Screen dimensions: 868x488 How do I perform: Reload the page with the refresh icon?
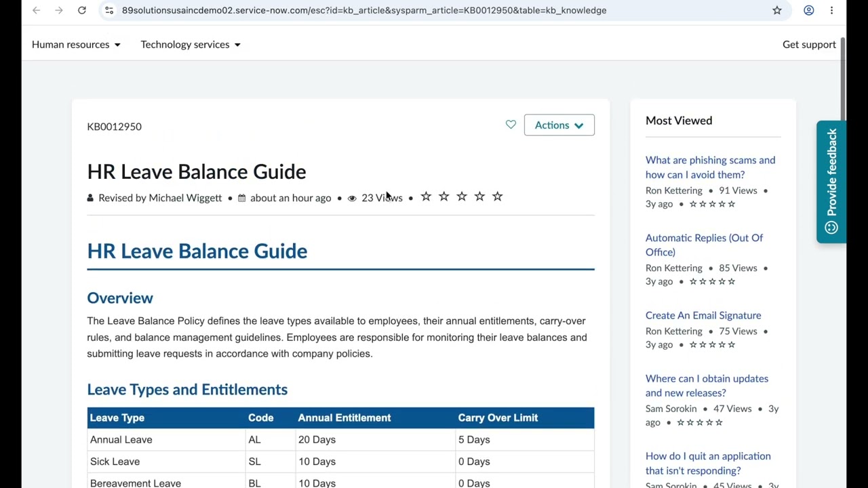click(x=82, y=10)
